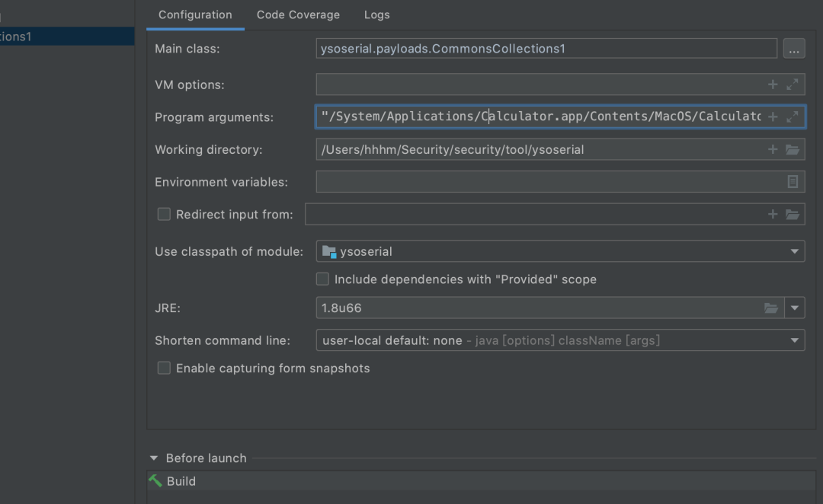
Task: Edit Environment variables list icon
Action: (x=793, y=182)
